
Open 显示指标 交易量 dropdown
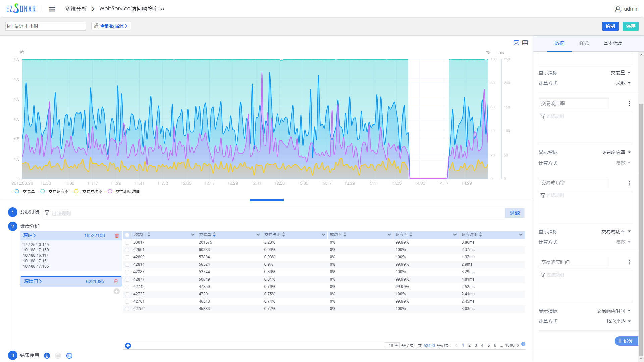[x=621, y=73]
